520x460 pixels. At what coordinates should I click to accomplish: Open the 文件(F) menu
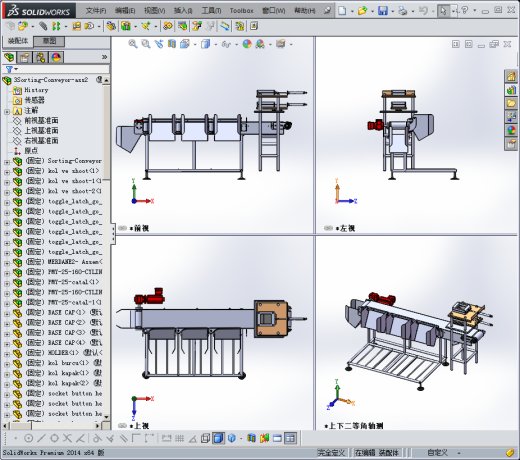(96, 11)
